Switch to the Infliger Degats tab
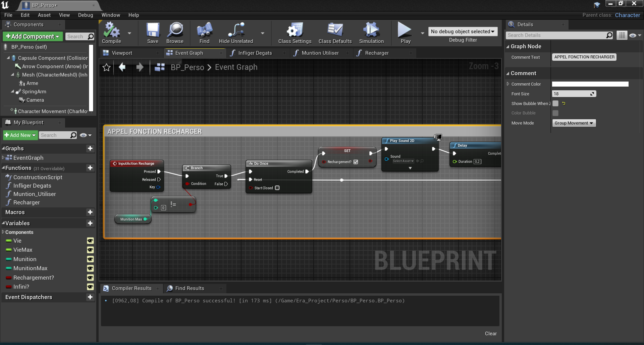 point(255,53)
